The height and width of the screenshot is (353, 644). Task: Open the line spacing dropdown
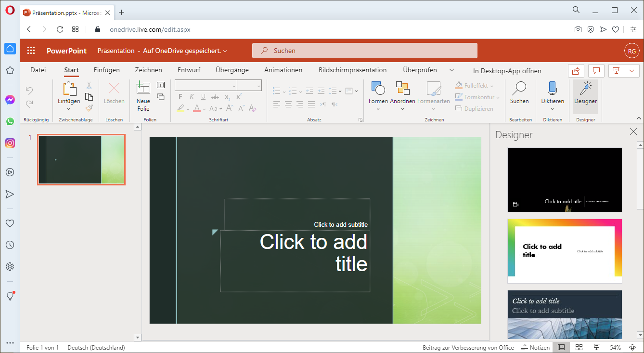click(340, 91)
